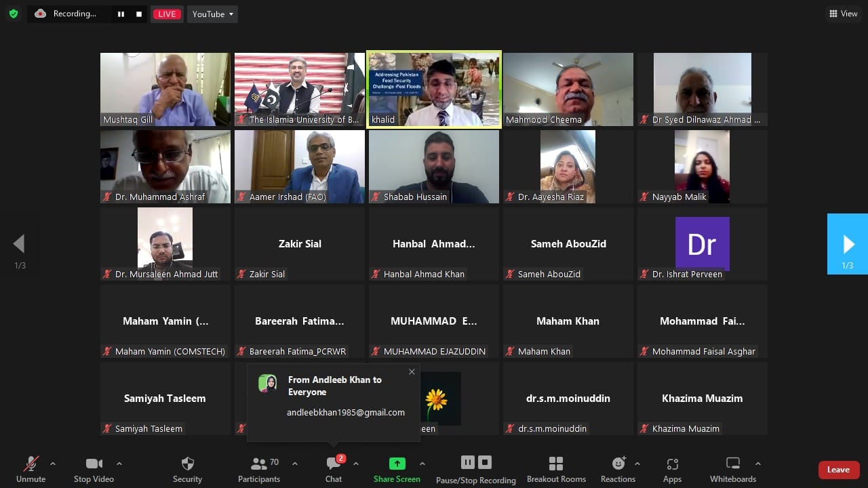Expand video options arrow next to Stop Video
868x488 pixels.
pyautogui.click(x=119, y=464)
